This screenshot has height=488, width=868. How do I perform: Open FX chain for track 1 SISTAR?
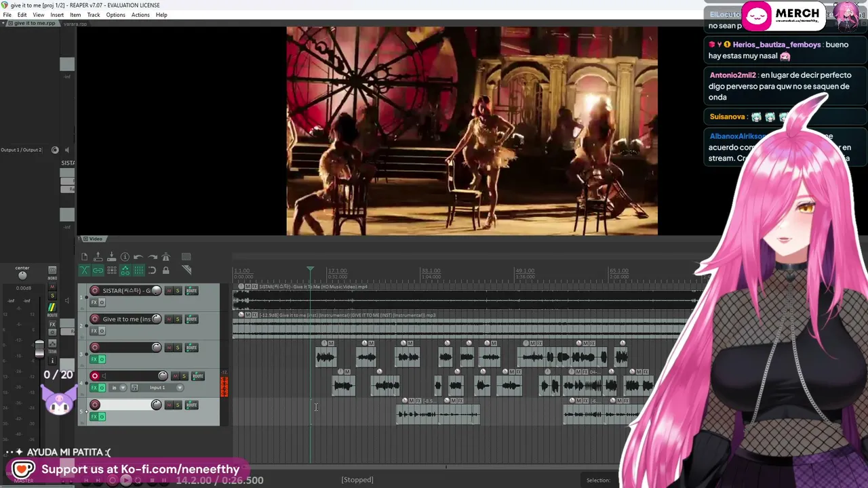tap(94, 302)
